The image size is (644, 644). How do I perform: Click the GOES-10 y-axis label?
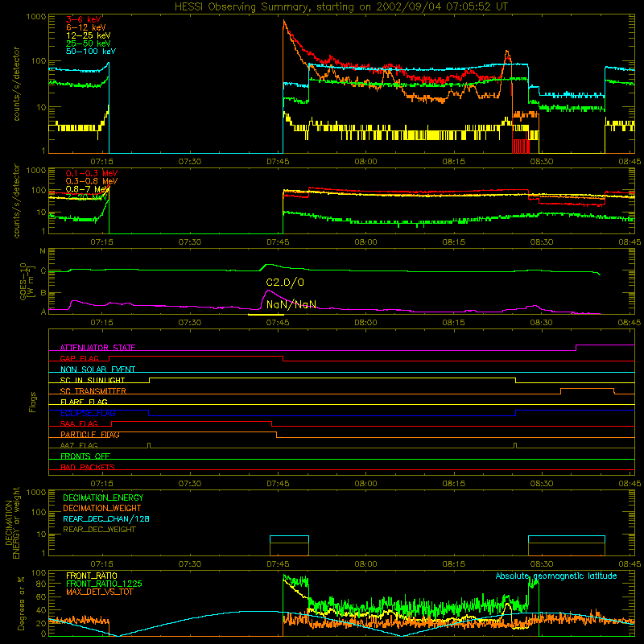(26, 281)
